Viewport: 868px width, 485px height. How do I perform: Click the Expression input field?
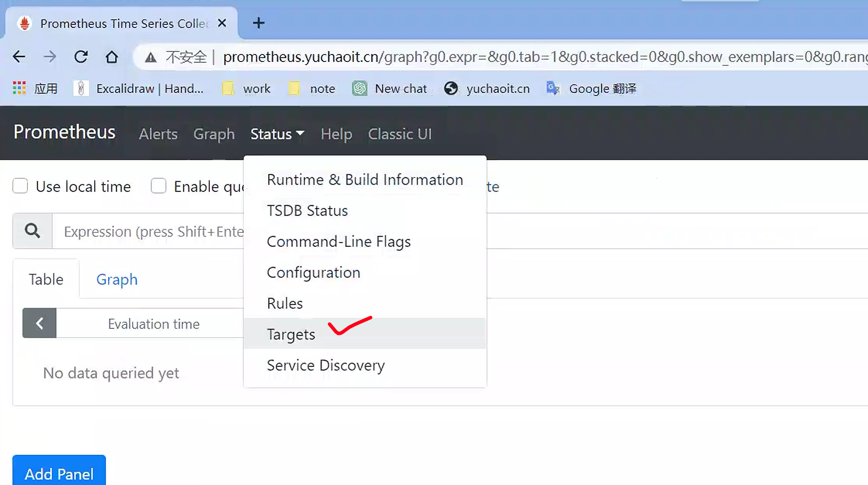pos(153,231)
